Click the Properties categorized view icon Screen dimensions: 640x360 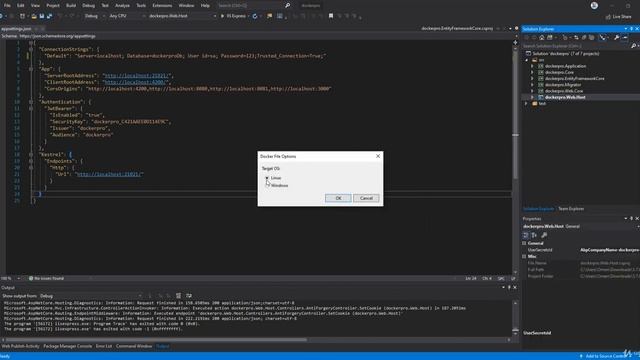tap(526, 235)
